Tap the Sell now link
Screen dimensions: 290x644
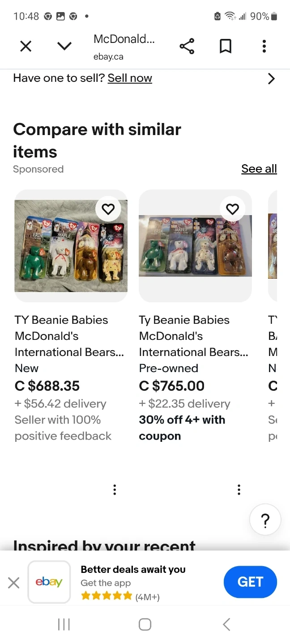[x=130, y=78]
